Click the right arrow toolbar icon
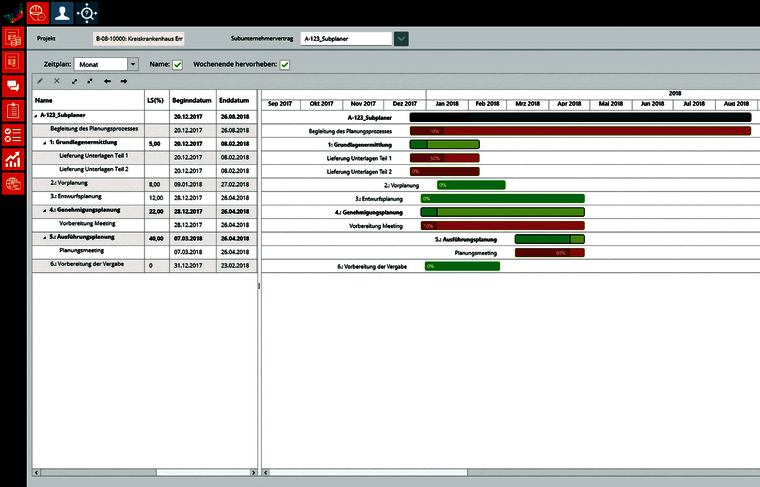 [124, 81]
